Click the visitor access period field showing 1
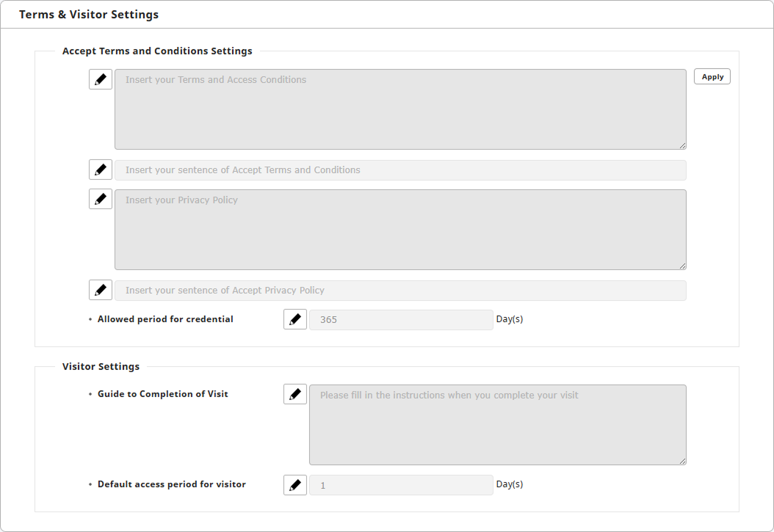The width and height of the screenshot is (774, 532). click(401, 486)
